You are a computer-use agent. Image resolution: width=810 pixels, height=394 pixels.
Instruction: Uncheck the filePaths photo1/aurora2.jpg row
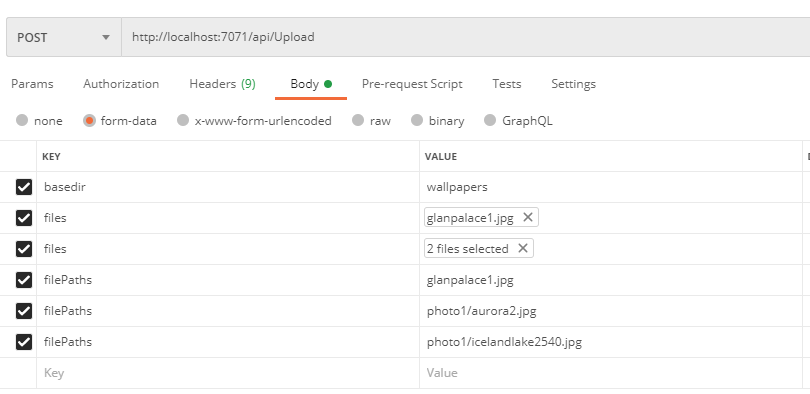24,311
